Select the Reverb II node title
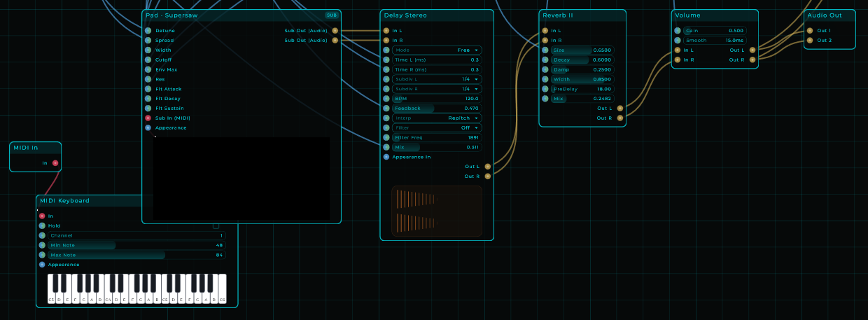Image resolution: width=868 pixels, height=320 pixels. (x=559, y=15)
